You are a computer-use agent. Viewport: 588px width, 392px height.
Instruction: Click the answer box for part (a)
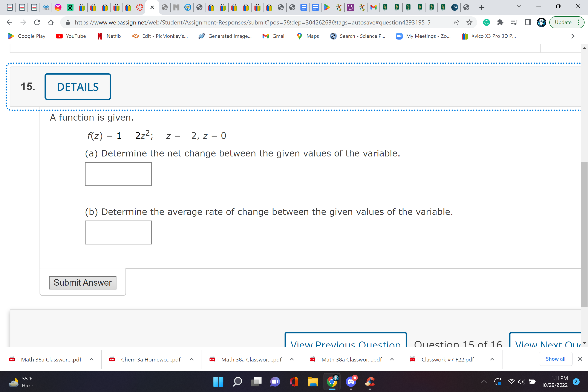[118, 174]
